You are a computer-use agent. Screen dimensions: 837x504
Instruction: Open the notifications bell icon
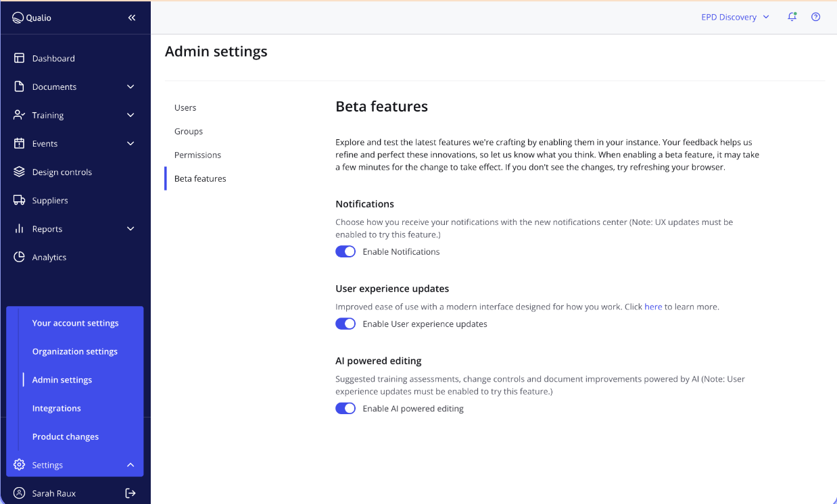click(792, 17)
